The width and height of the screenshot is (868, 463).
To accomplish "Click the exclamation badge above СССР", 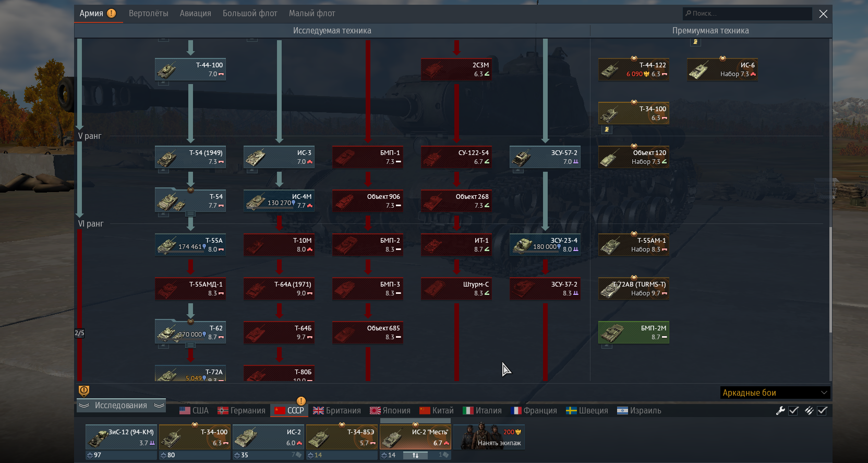I will pos(301,401).
